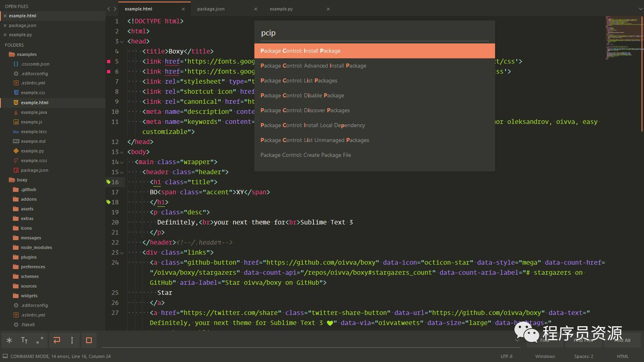
Task: Go to previous tab with left arrow
Action: pos(109,9)
